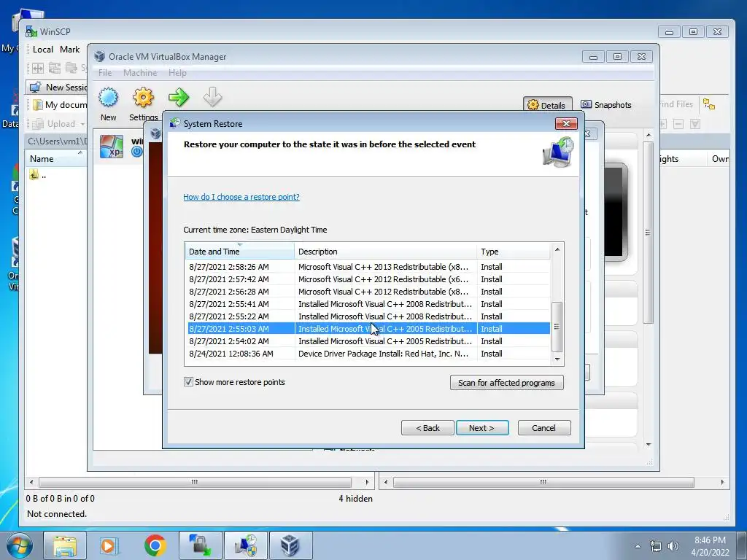Show hidden tray icons arrow
The height and width of the screenshot is (560, 747).
click(638, 546)
